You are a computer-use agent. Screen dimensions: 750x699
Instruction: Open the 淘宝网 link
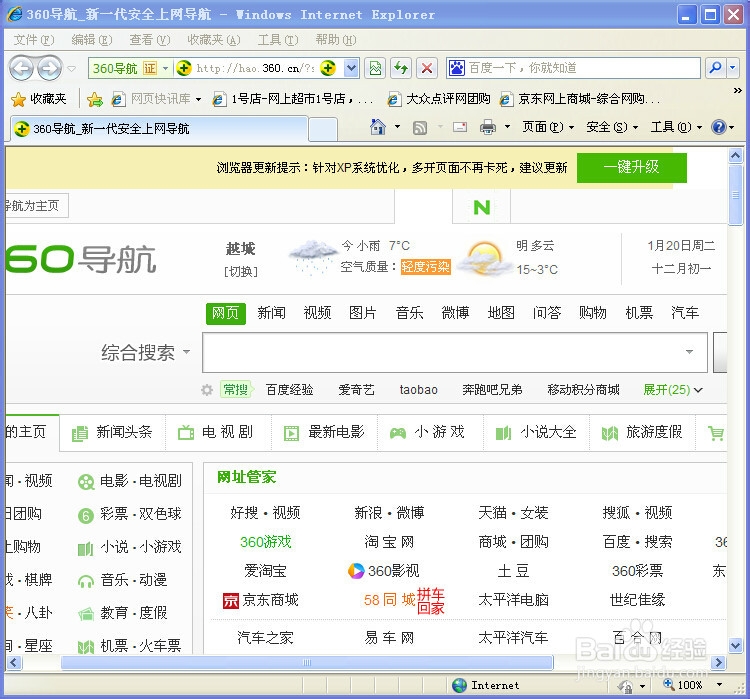click(x=389, y=542)
